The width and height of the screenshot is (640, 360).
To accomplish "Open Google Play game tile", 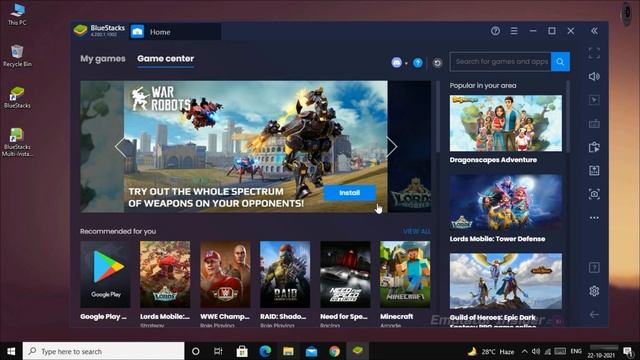I will 105,274.
